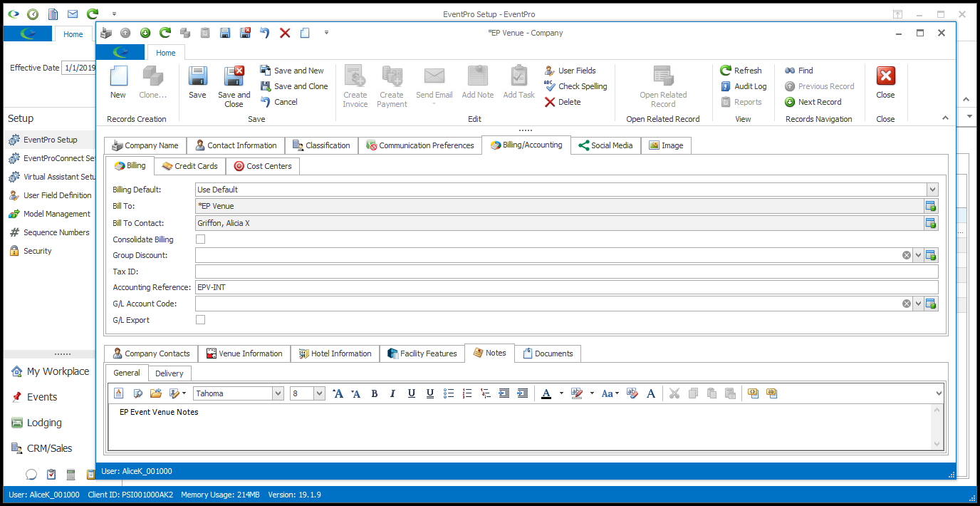Screen dimensions: 980x506
Task: Open the Audit Log
Action: (744, 86)
